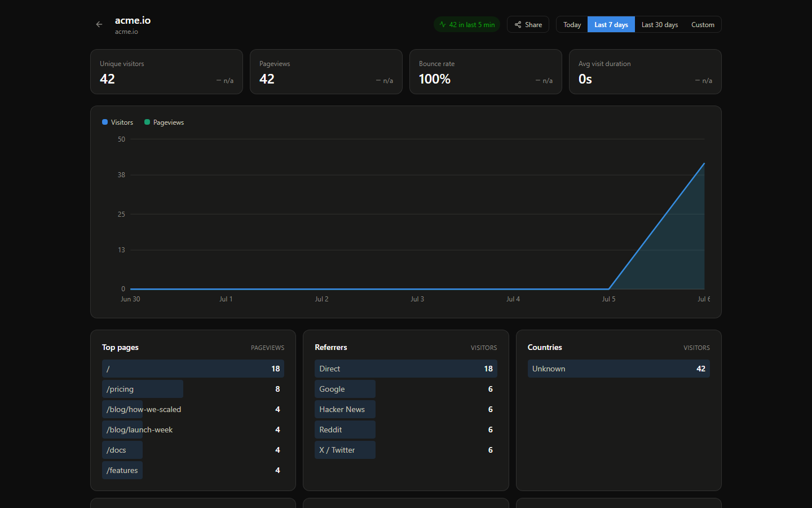This screenshot has width=812, height=508.
Task: Click the Jul 5 label on chart axis
Action: point(608,299)
